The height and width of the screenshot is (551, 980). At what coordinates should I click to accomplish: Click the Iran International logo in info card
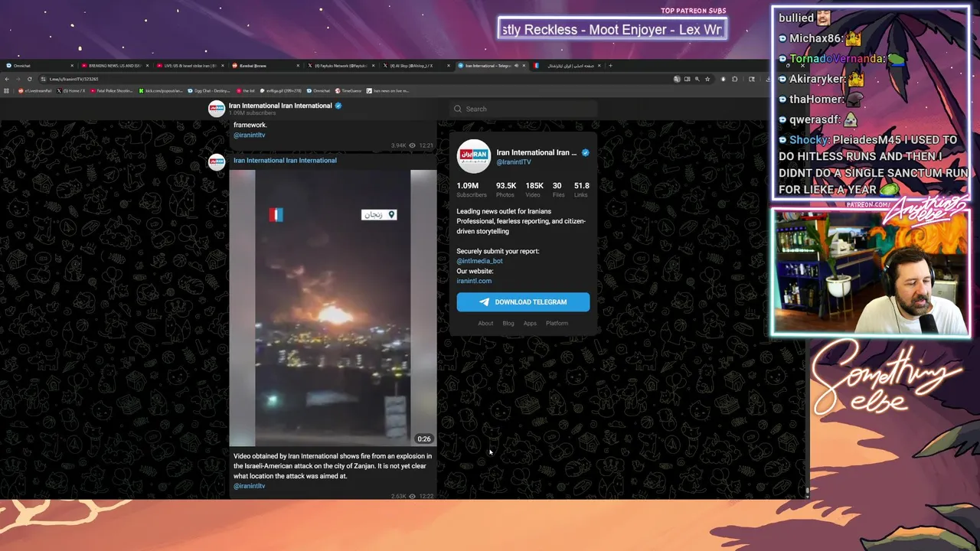point(474,156)
